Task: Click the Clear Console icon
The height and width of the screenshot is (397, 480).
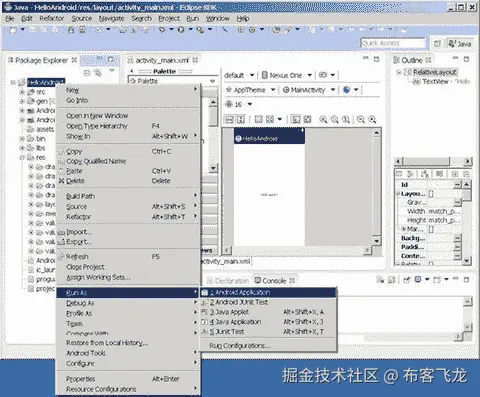Action: pyautogui.click(x=380, y=280)
